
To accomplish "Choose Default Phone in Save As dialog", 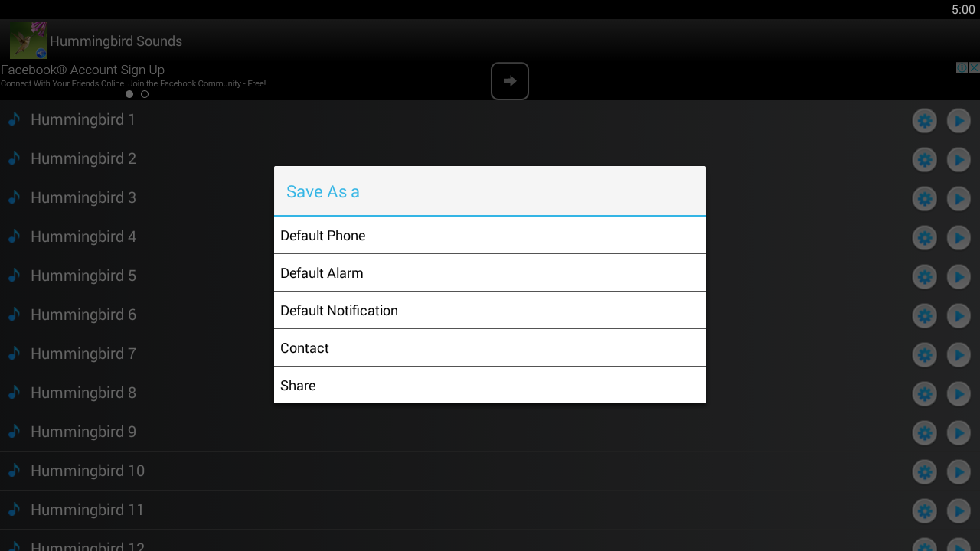I will [x=490, y=235].
